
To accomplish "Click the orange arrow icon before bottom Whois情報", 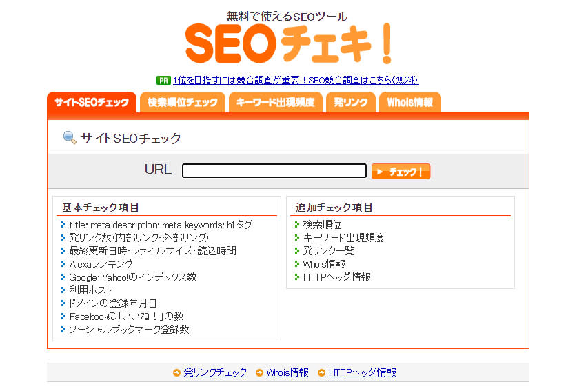I will [259, 372].
